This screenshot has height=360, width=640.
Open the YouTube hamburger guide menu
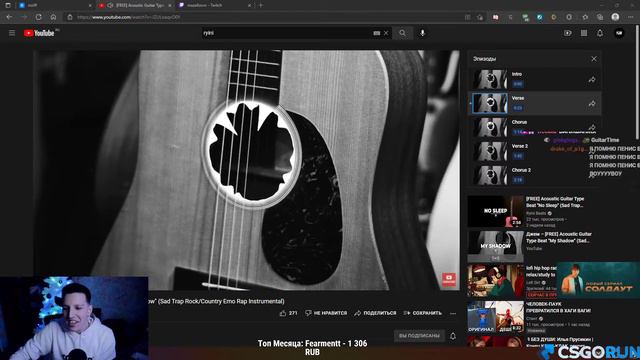(12, 33)
